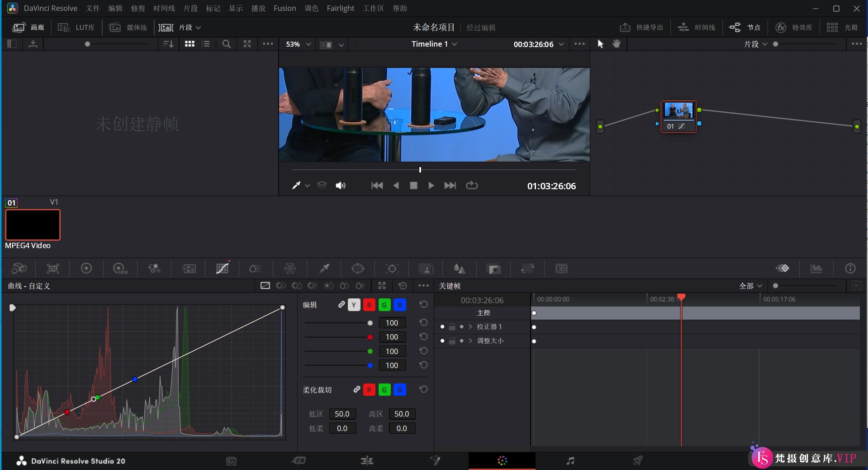
Task: Click the 快捷导出 button
Action: click(641, 28)
